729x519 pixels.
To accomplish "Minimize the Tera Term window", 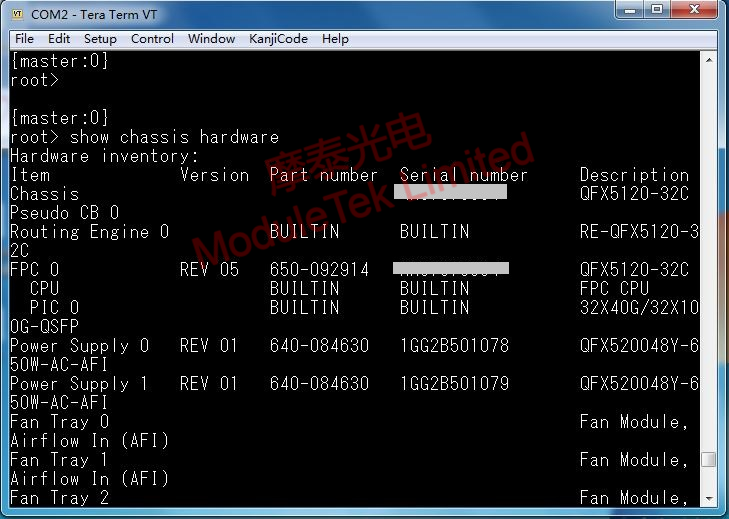I will coord(627,11).
